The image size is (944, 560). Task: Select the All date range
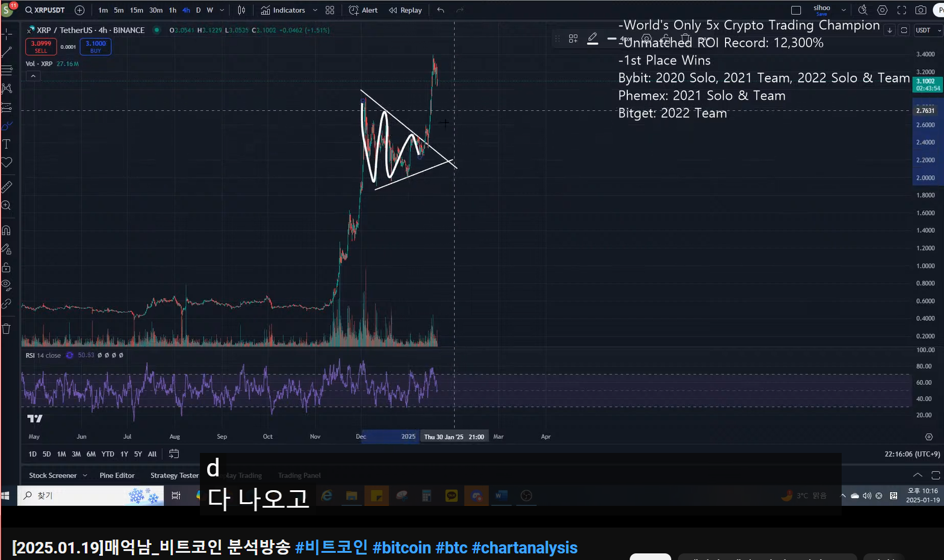pos(152,454)
